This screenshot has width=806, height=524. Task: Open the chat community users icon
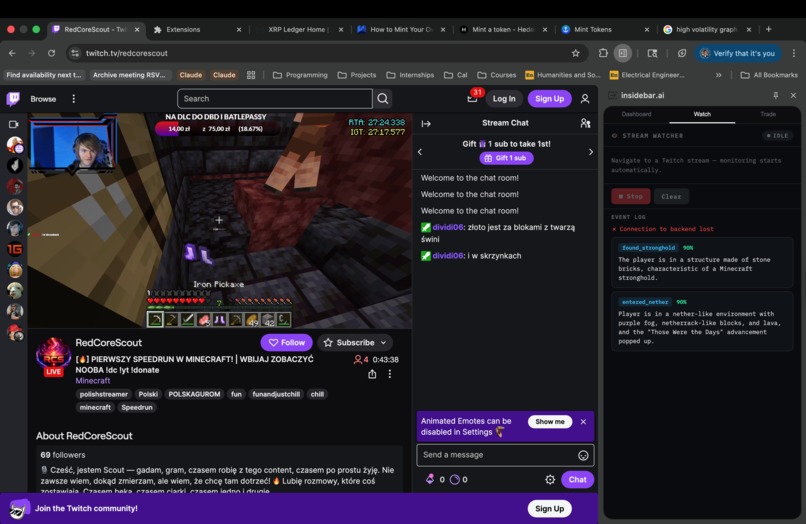[x=585, y=123]
